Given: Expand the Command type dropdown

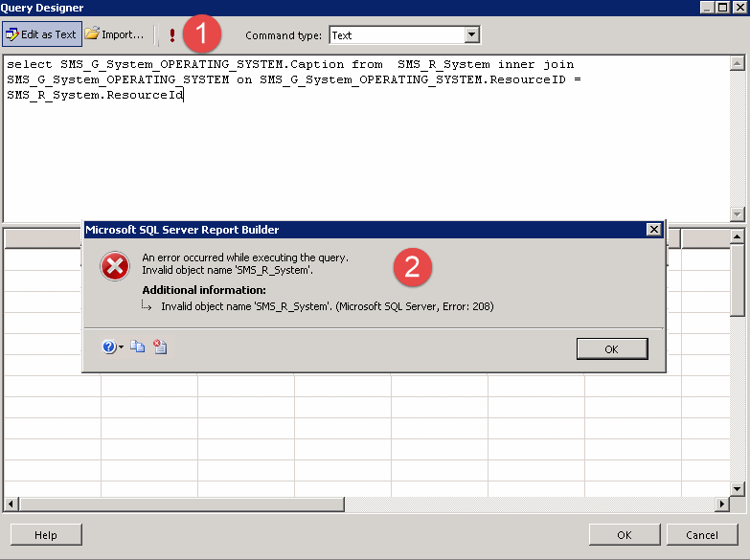Looking at the screenshot, I should [x=471, y=34].
